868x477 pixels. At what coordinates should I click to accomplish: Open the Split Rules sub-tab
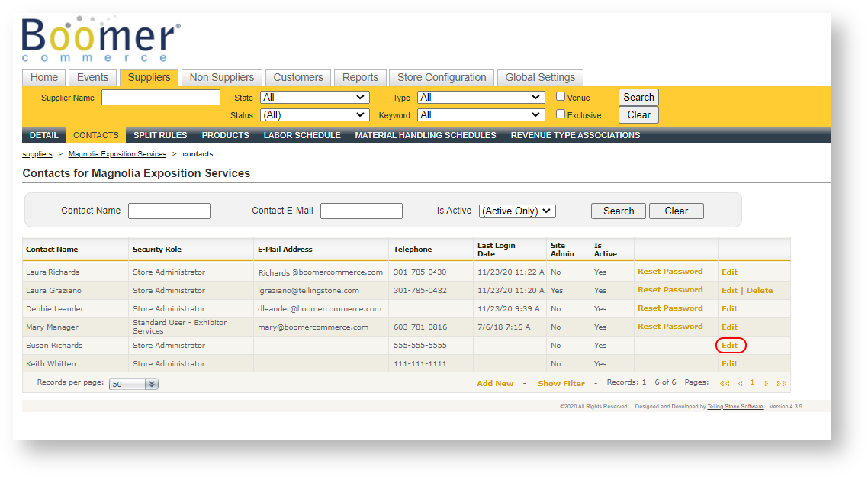coord(160,135)
